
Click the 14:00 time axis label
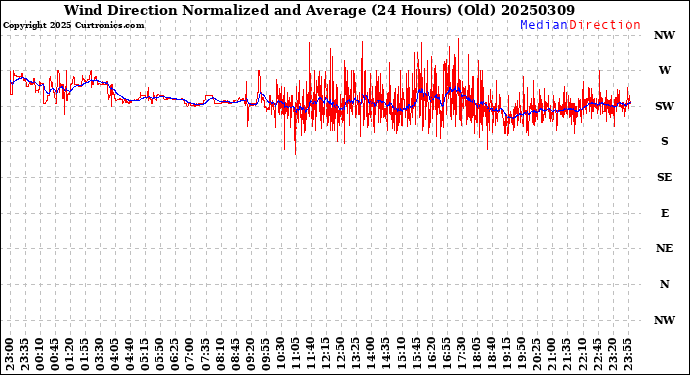370,355
